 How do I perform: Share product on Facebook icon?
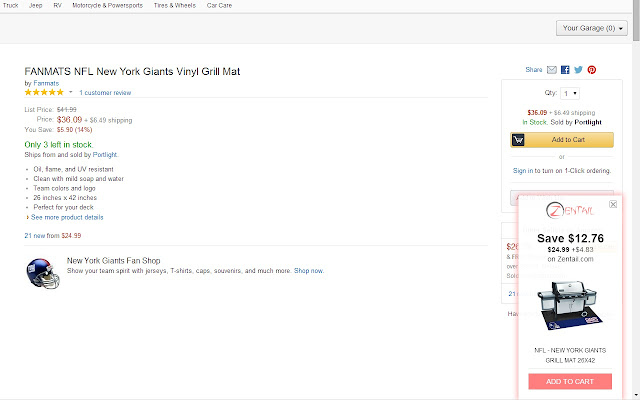tap(565, 70)
